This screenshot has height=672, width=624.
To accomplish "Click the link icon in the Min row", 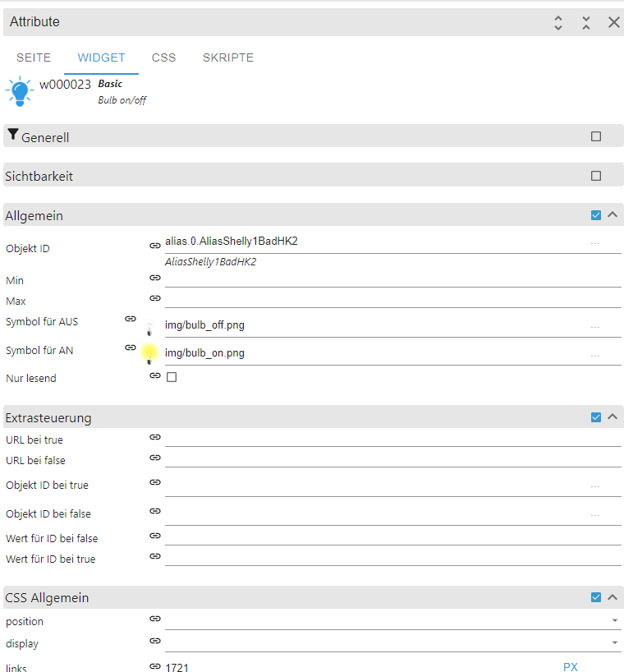I will coord(155,278).
